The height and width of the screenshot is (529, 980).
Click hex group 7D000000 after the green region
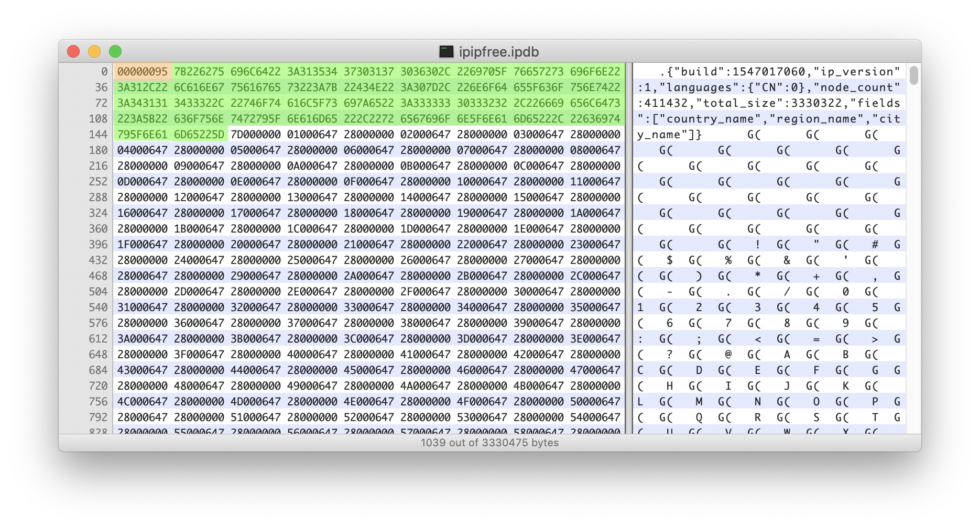pos(256,135)
